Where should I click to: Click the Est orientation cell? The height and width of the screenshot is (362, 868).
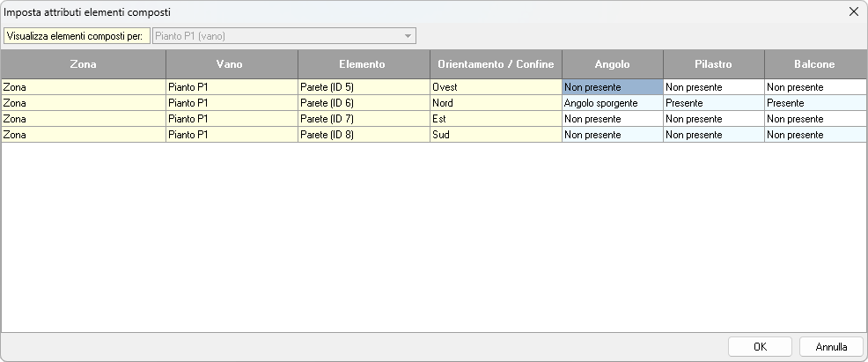496,119
